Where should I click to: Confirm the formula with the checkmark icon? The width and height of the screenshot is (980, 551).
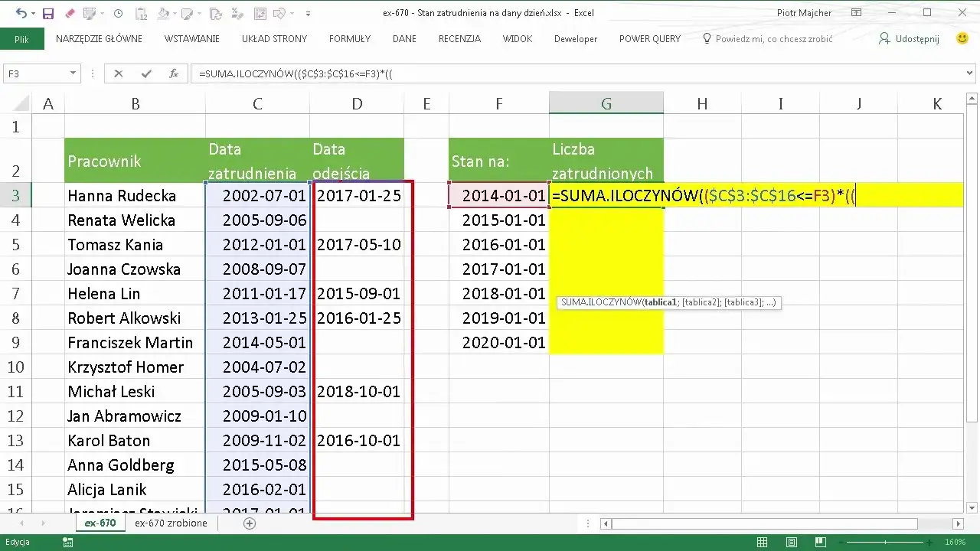146,73
